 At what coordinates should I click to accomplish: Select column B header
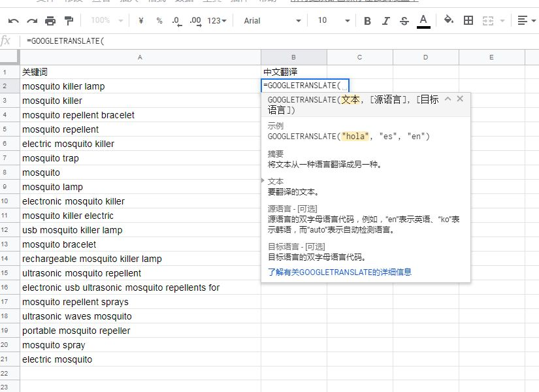point(294,57)
